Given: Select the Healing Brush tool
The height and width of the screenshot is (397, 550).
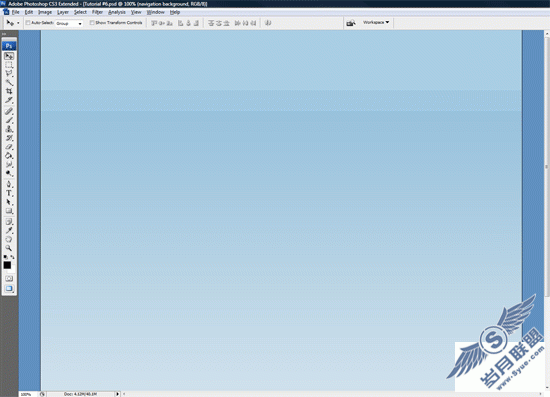Looking at the screenshot, I should pyautogui.click(x=9, y=112).
